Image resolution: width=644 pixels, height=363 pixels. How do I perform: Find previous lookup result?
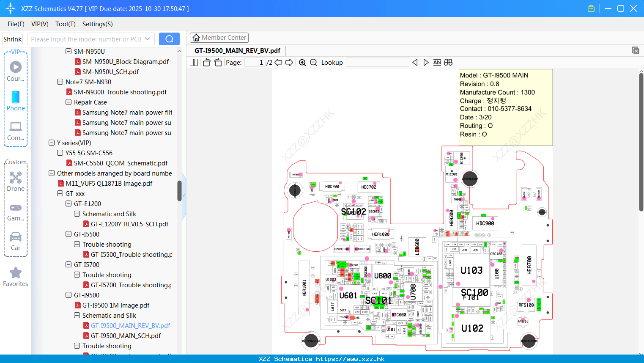pyautogui.click(x=415, y=62)
